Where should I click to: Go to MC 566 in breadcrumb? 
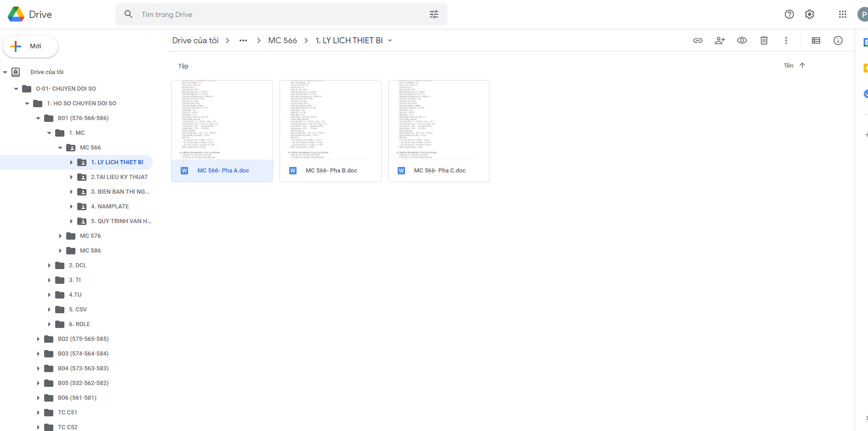click(x=282, y=40)
